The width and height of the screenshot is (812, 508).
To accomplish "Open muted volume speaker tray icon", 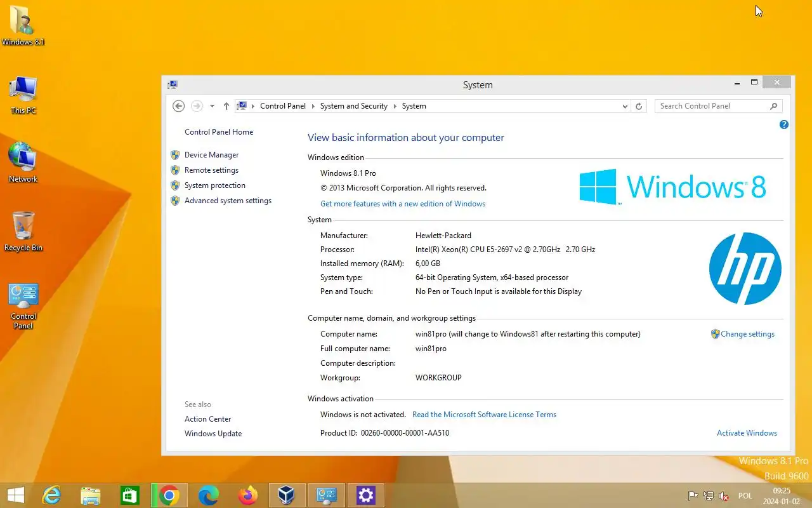I will [724, 496].
